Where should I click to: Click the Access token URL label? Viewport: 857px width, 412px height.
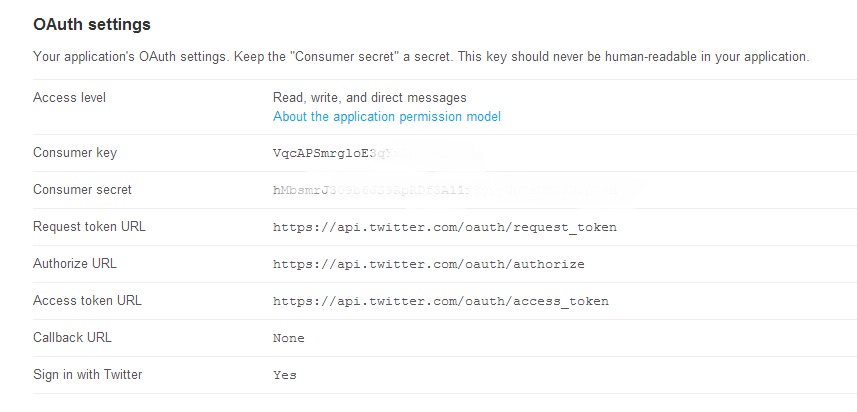tap(87, 301)
